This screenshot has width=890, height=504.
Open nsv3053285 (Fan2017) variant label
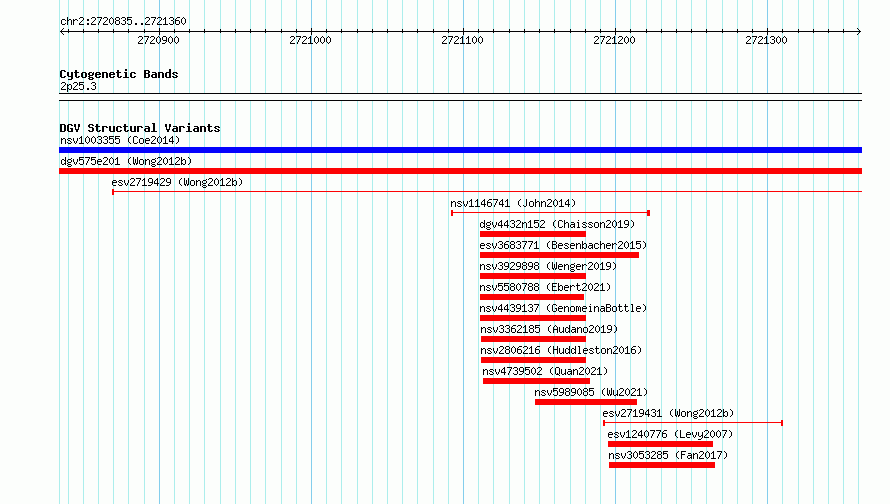(668, 455)
